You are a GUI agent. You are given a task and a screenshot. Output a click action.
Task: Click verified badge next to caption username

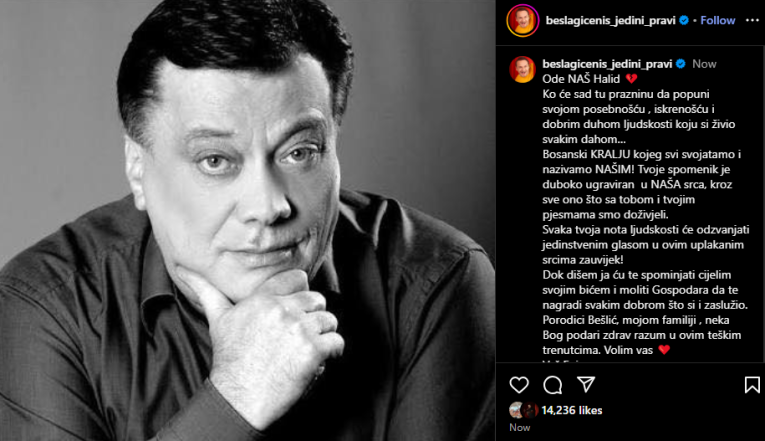pos(681,64)
